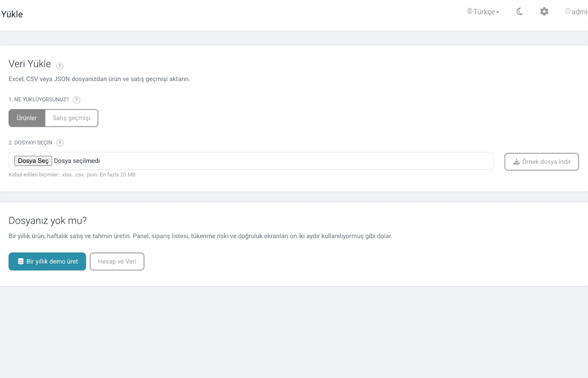The image size is (588, 378).
Task: Click the file input field showing Dosya seçilmedi
Action: point(251,161)
